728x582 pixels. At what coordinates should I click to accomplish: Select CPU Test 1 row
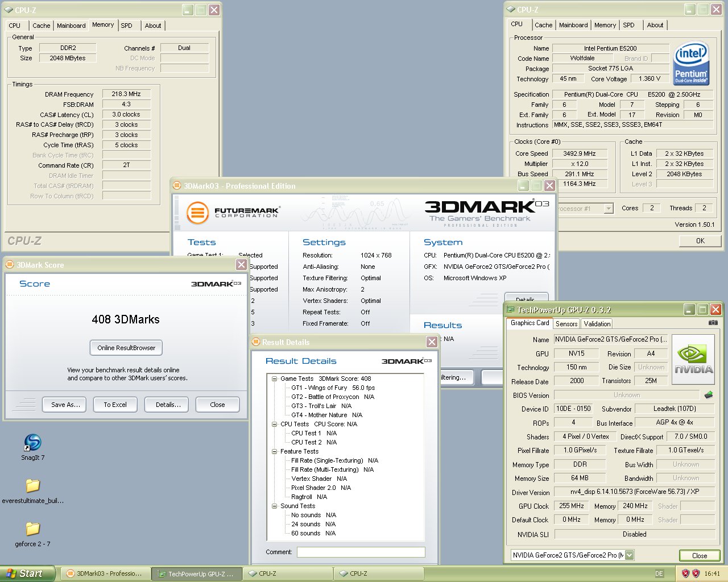[314, 433]
